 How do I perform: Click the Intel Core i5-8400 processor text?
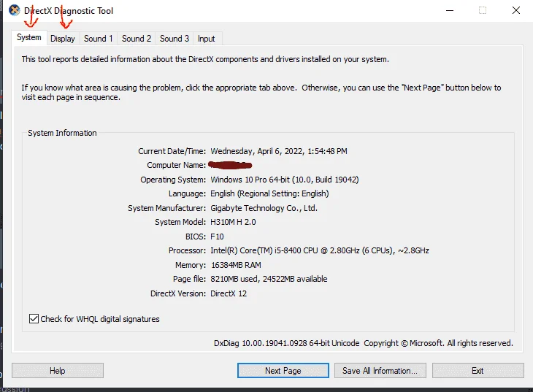[320, 250]
